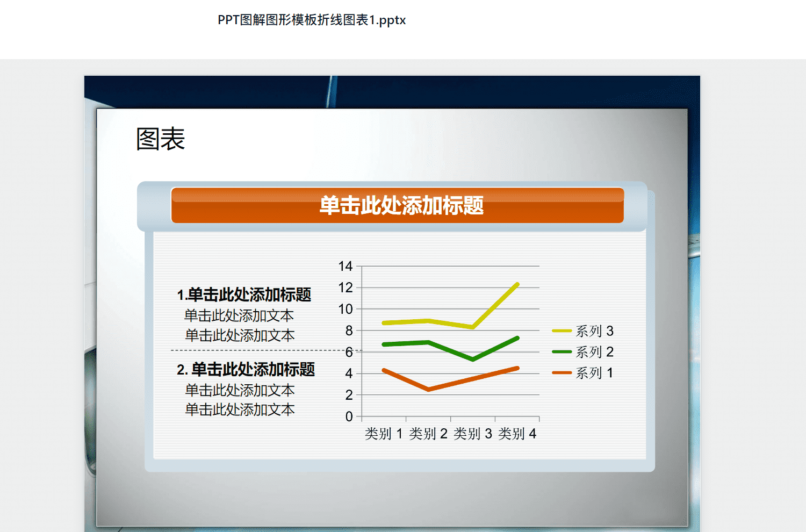
Task: Click last 单击此处添加文本 under heading 2
Action: pos(240,409)
